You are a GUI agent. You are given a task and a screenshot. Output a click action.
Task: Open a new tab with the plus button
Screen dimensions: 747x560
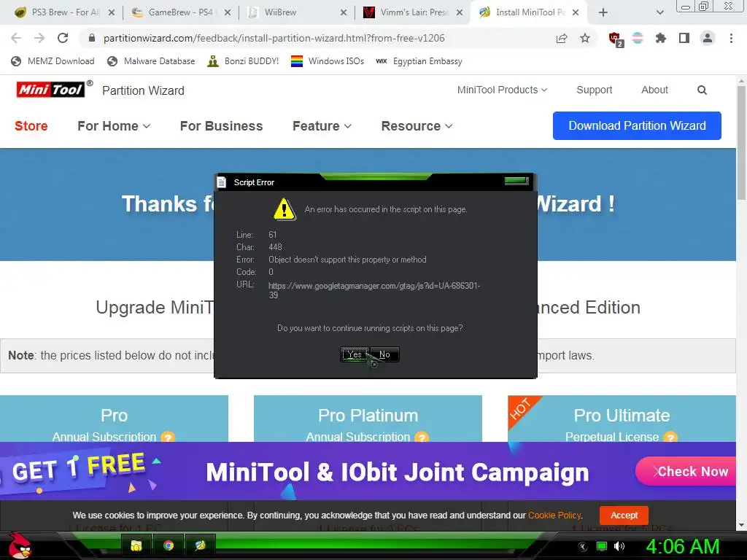(x=603, y=12)
